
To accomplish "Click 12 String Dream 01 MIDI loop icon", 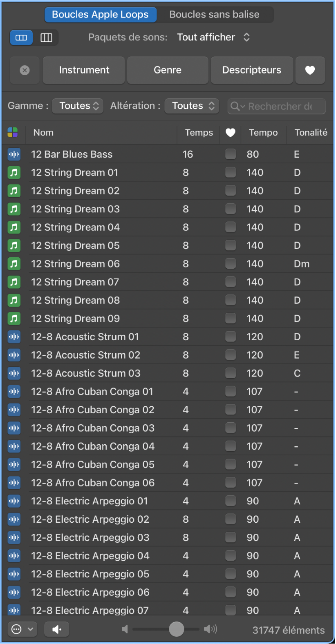I will coord(14,173).
